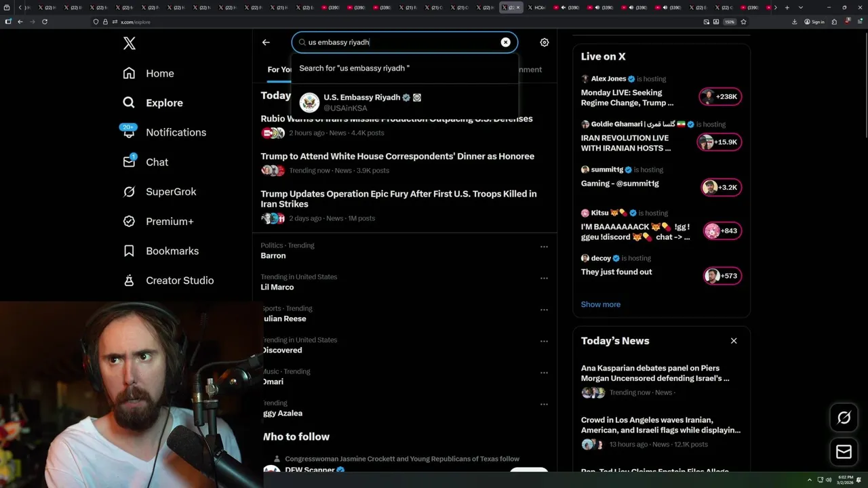This screenshot has height=488, width=868.
Task: Clear the search box text
Action: point(505,42)
